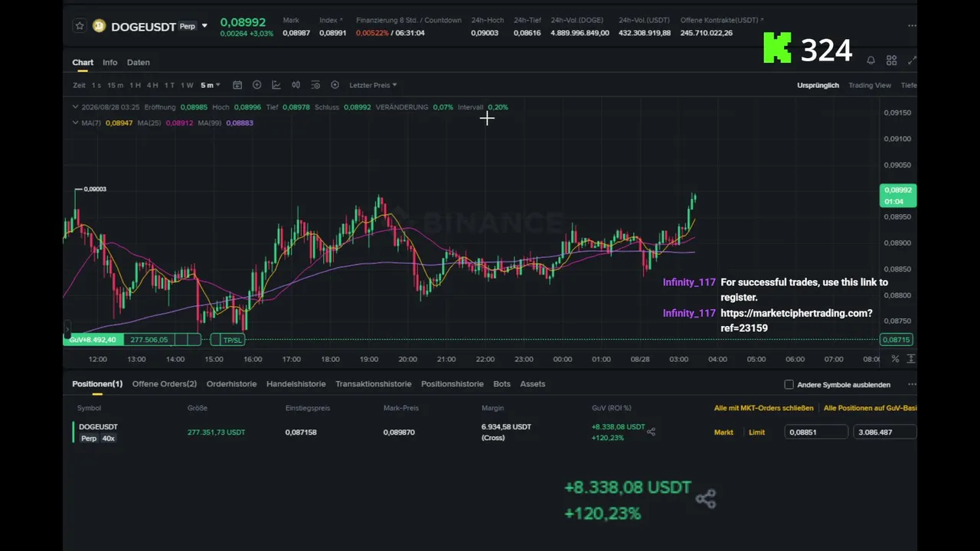Open the Orderhistorie tab

231,383
